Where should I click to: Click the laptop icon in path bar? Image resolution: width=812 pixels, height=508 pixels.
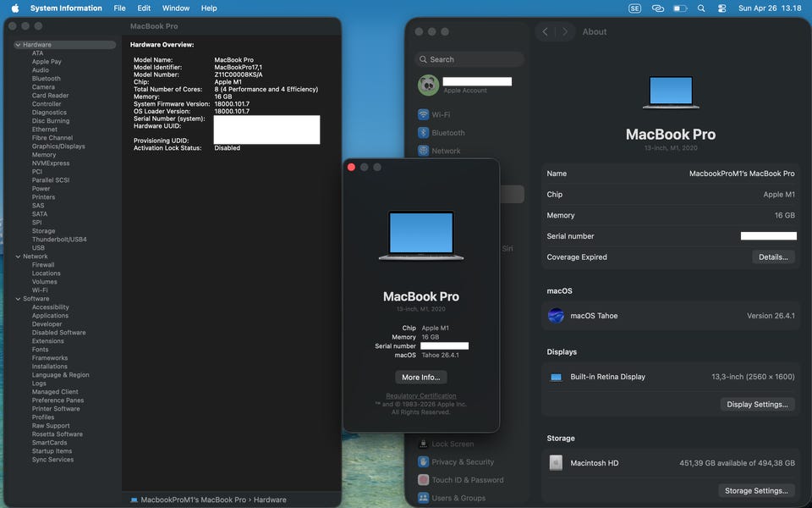coord(134,500)
